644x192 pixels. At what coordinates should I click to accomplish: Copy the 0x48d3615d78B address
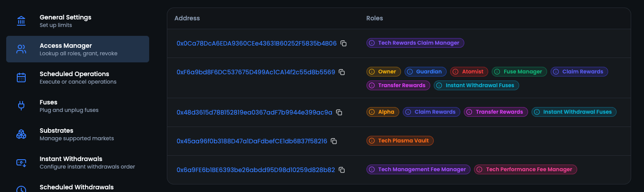339,112
